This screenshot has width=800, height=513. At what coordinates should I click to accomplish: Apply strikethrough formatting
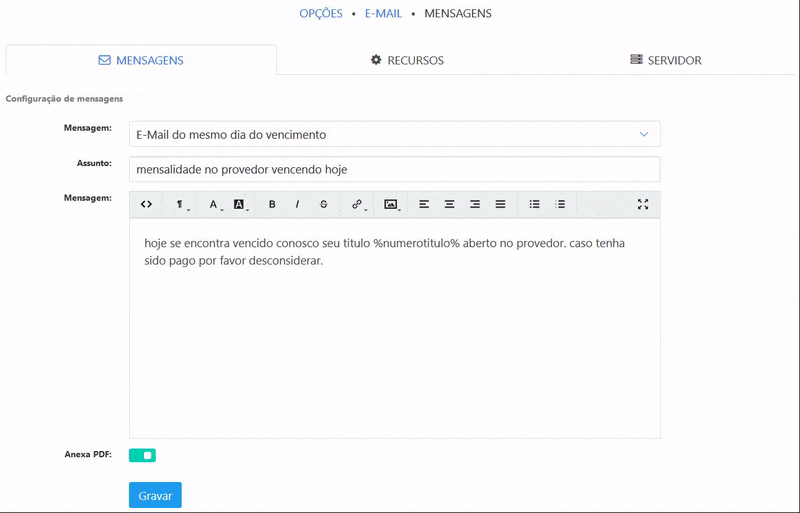point(323,204)
